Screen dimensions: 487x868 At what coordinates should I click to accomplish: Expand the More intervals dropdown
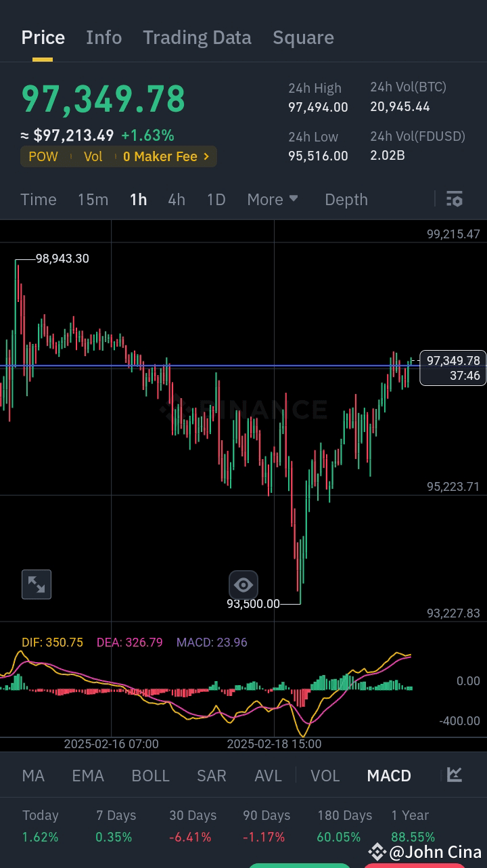coord(273,200)
